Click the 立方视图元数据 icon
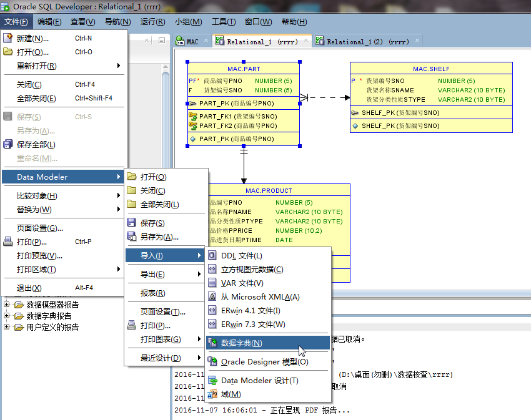Viewport: 531px width, 420px height. [x=212, y=269]
